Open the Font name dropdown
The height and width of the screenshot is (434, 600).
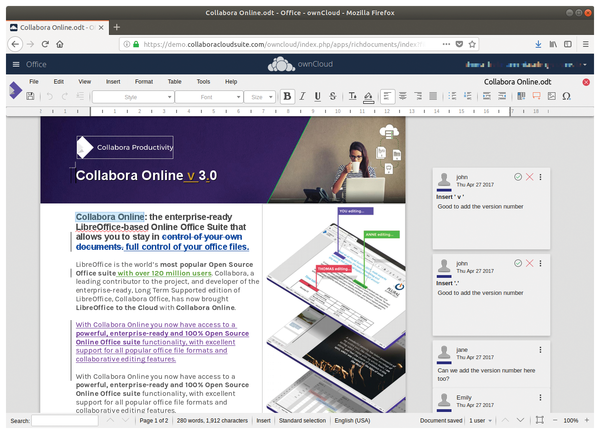(x=209, y=97)
